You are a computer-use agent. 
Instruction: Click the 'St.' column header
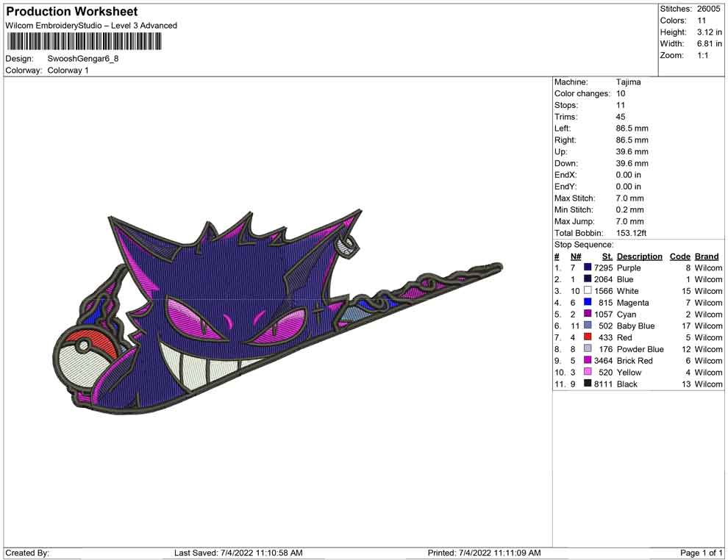click(607, 256)
